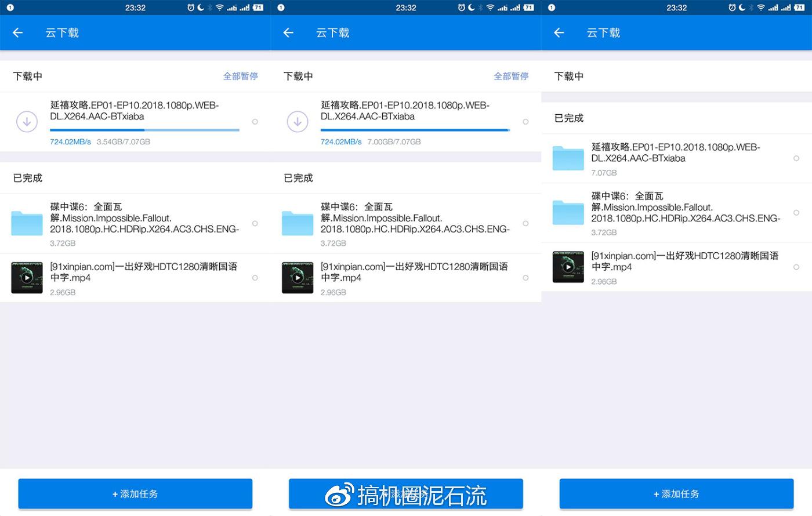Tap the 2.96GB size label in the right screenshot
Image resolution: width=812 pixels, height=516 pixels.
[x=604, y=282]
